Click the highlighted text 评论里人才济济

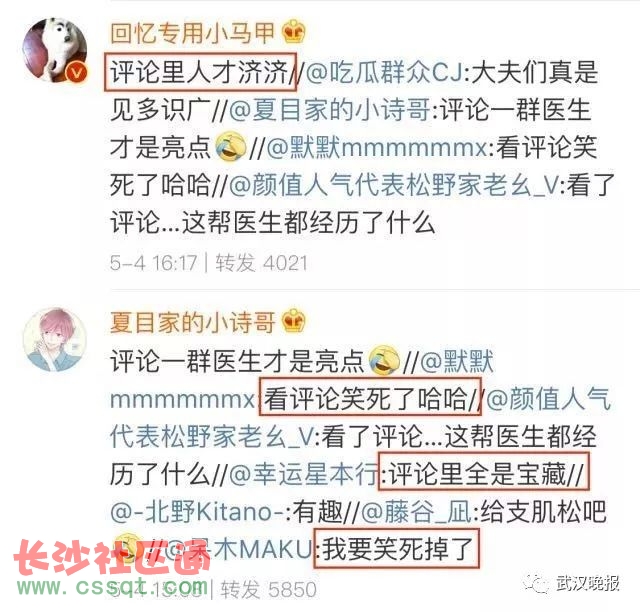tap(200, 72)
